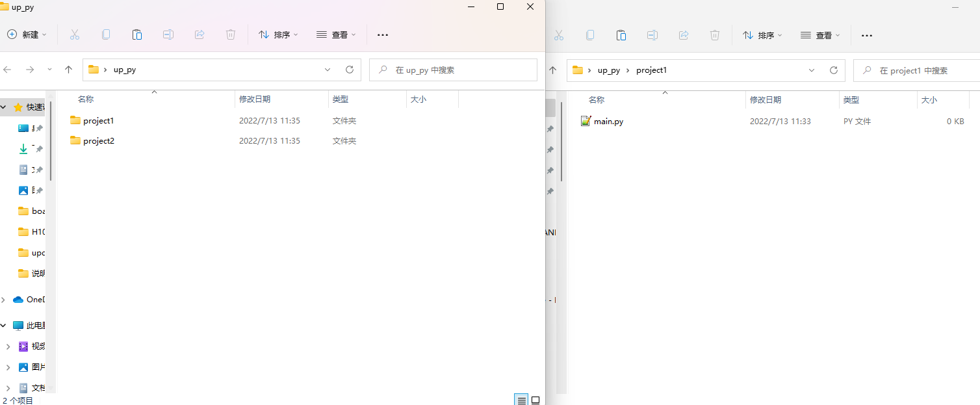Switch to large thumbnails view in status bar
This screenshot has width=980, height=405.
pyautogui.click(x=536, y=400)
